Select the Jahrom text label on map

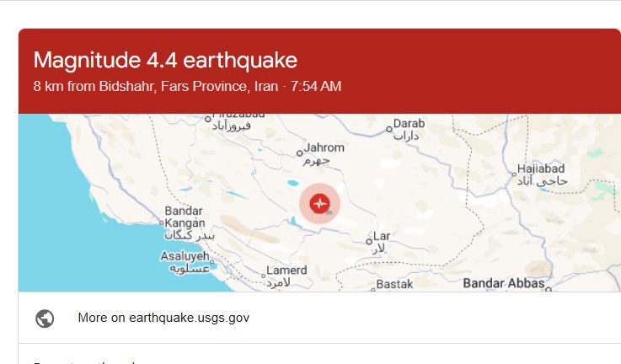pyautogui.click(x=324, y=147)
